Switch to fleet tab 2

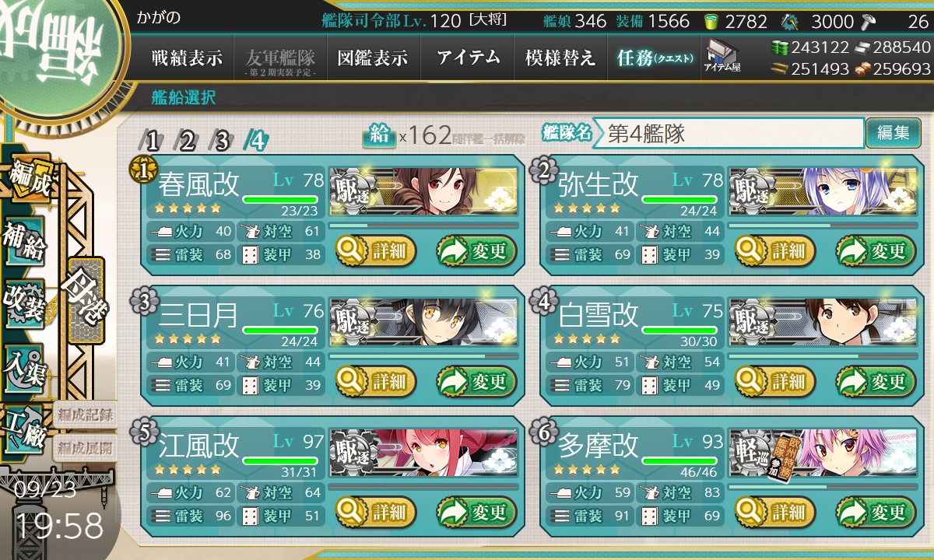(187, 141)
